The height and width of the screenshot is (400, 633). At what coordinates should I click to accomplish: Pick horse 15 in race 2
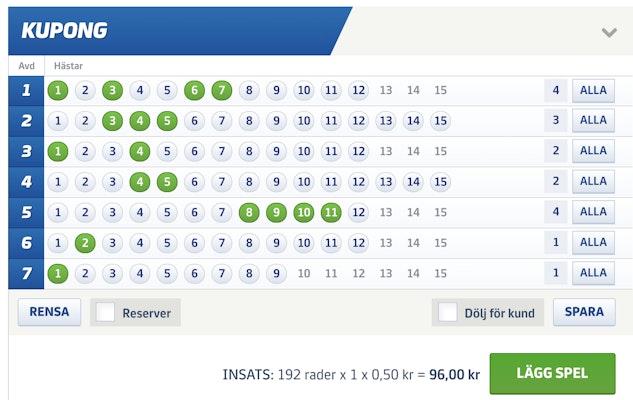point(440,121)
